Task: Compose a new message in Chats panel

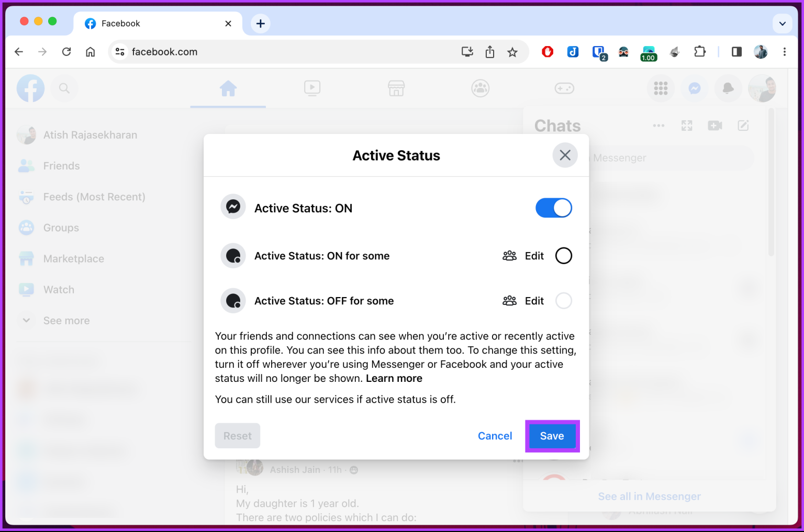Action: coord(743,126)
